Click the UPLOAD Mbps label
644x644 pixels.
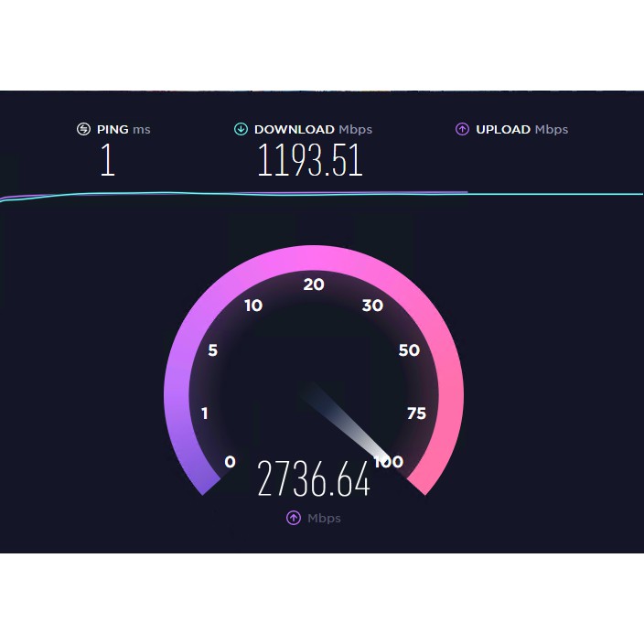click(522, 129)
